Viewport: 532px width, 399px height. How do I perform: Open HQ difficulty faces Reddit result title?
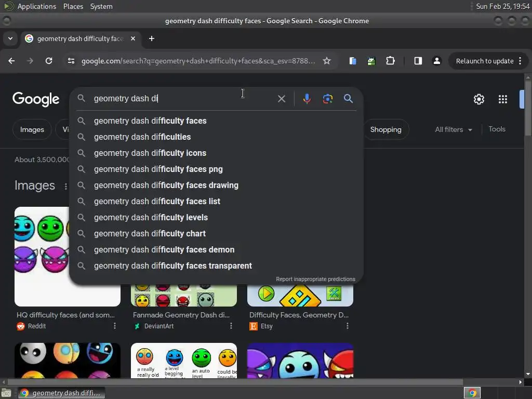65,315
